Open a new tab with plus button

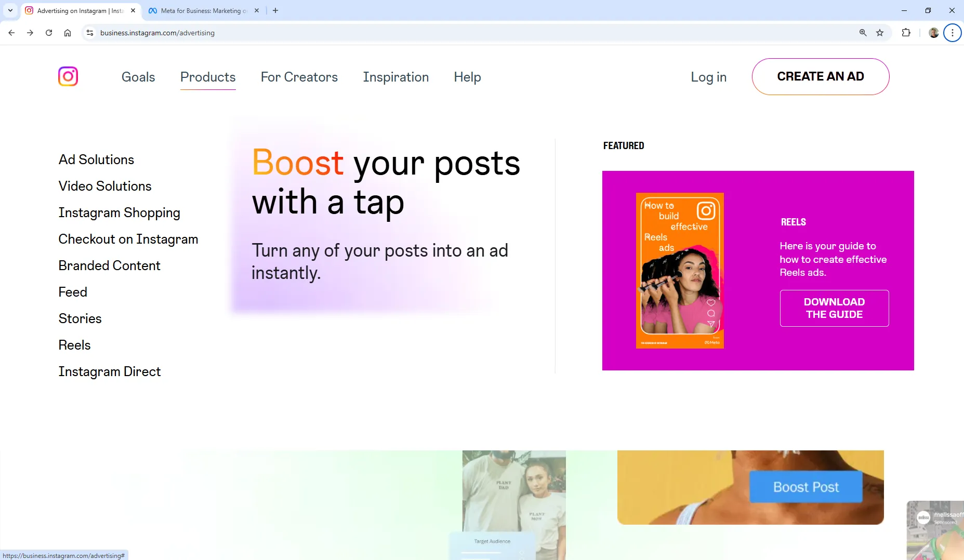[275, 10]
